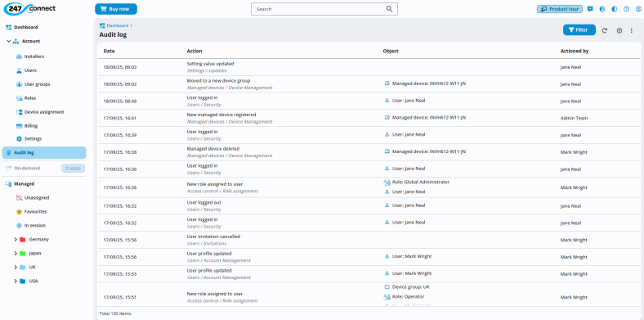Open Dashboard in the sidebar
The height and width of the screenshot is (320, 644).
(26, 27)
